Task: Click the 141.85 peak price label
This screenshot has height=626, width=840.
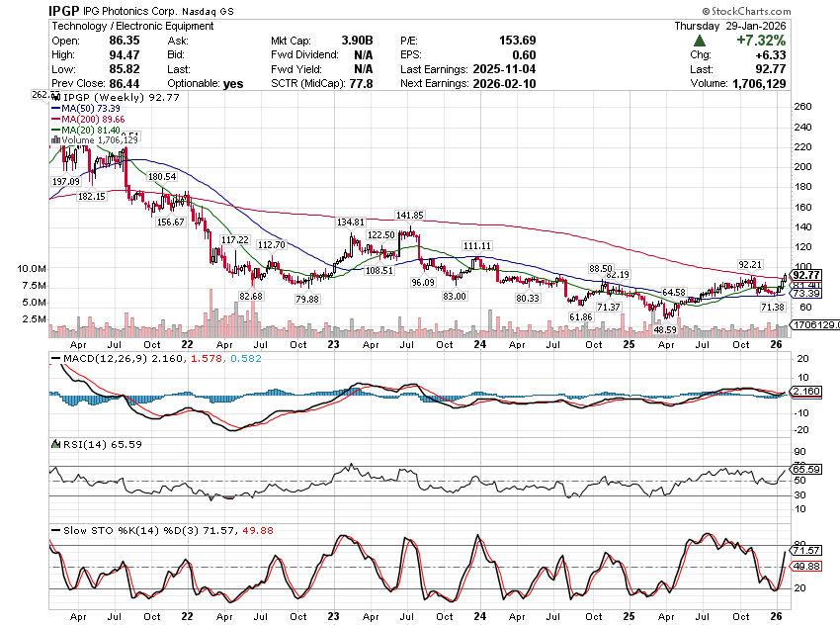Action: (409, 215)
